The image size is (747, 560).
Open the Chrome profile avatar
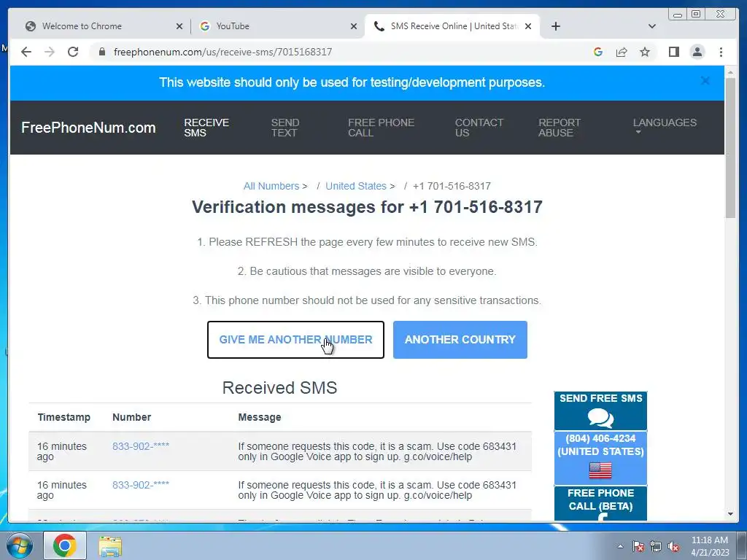click(x=697, y=52)
